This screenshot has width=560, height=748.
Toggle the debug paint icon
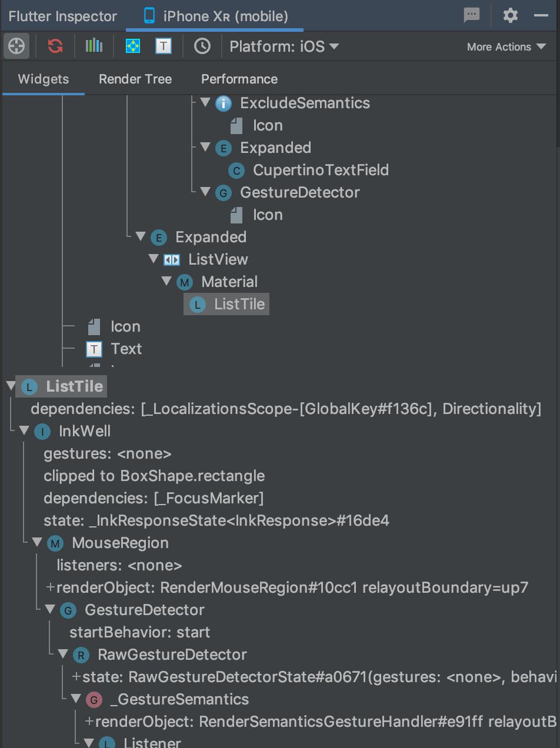pos(133,46)
